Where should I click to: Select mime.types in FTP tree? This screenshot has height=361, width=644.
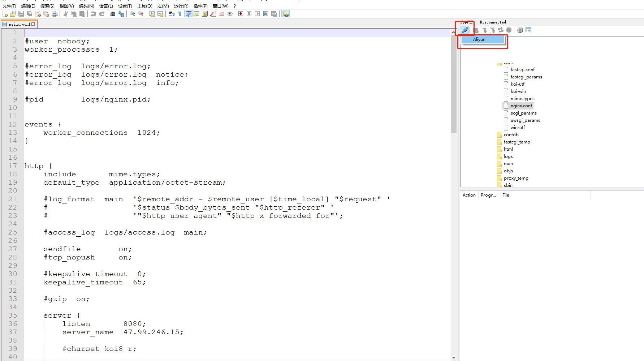pos(522,99)
